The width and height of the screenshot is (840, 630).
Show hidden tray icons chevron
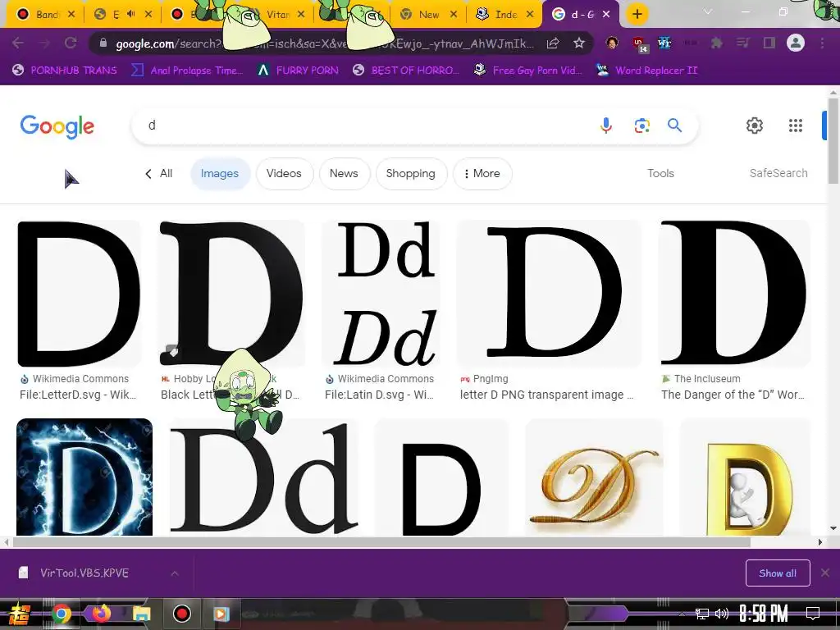682,614
